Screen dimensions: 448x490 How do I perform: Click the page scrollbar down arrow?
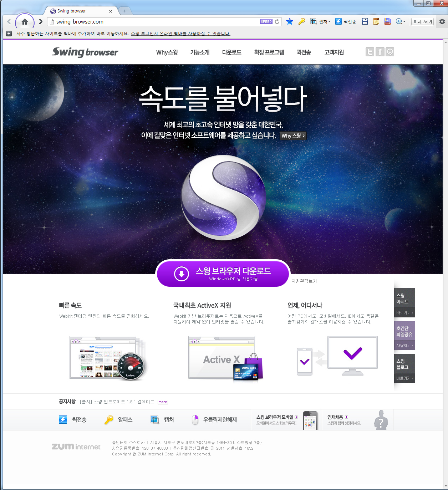point(446,486)
